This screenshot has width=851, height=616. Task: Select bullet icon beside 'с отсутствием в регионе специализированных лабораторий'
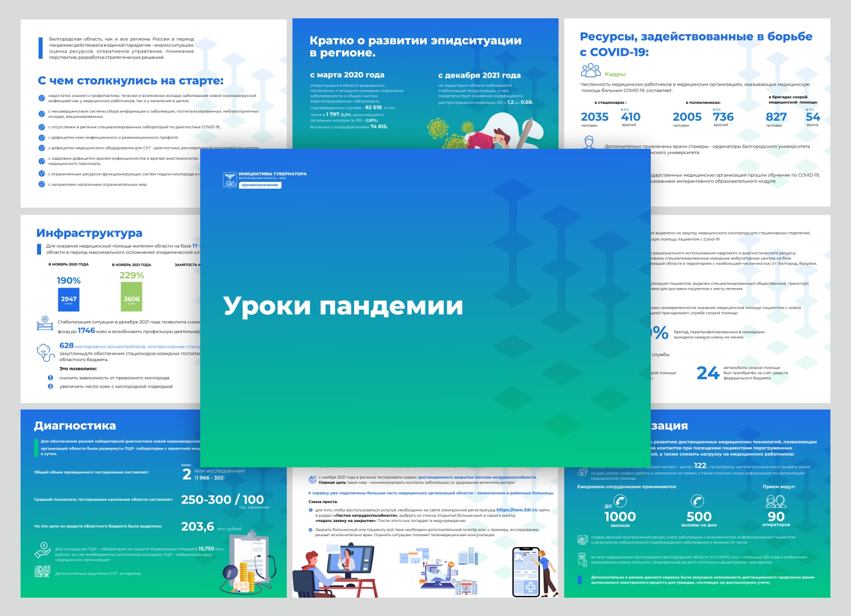(x=42, y=127)
